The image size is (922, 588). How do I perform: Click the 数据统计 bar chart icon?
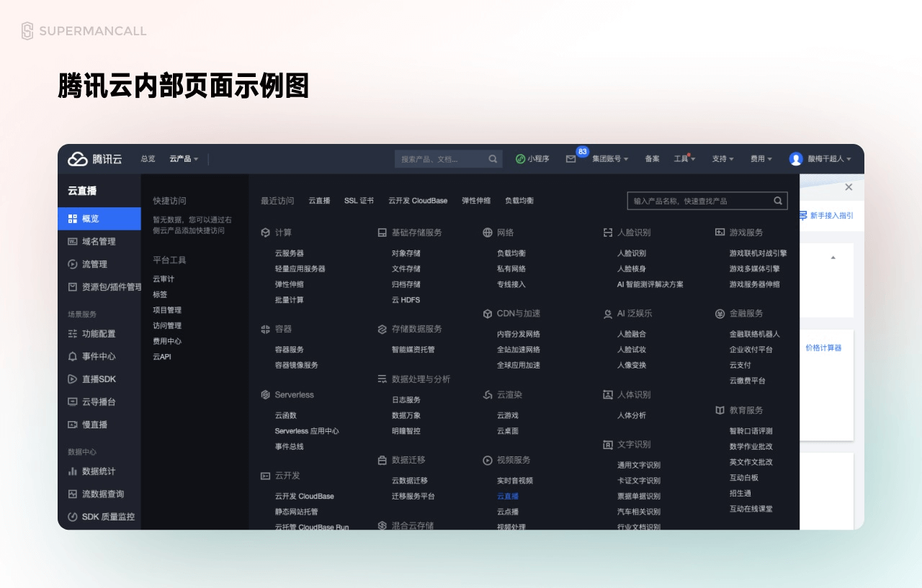[x=72, y=471]
